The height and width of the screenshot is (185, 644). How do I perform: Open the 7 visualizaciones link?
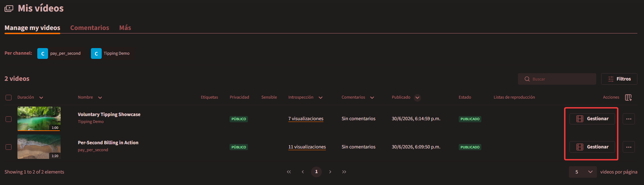(306, 119)
